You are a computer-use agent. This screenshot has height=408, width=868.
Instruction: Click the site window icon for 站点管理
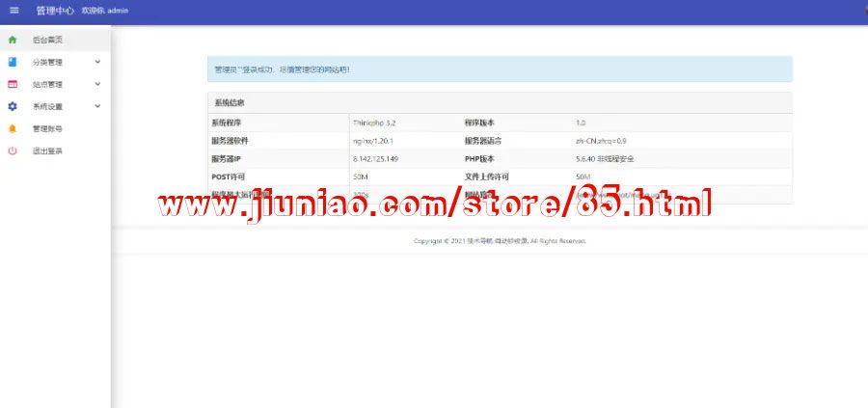click(x=13, y=84)
